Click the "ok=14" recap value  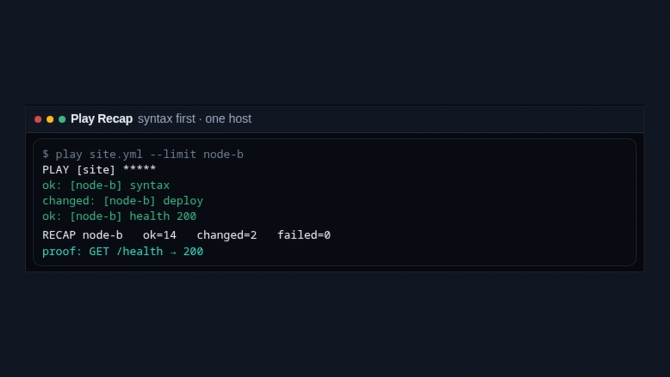click(159, 235)
